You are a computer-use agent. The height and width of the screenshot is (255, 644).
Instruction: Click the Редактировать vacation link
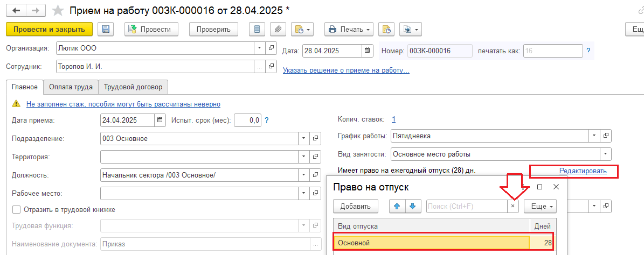pyautogui.click(x=583, y=171)
